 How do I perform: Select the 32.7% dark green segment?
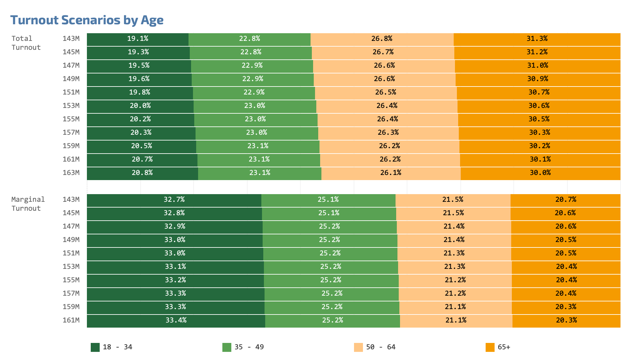point(174,200)
